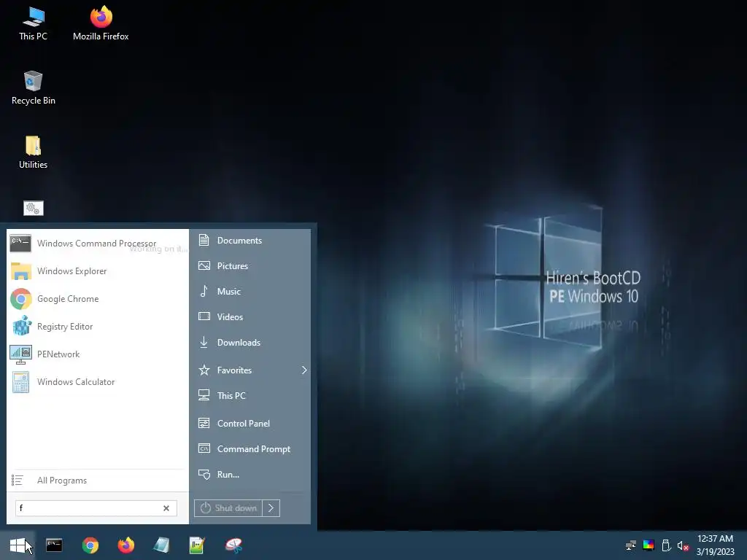Screen dimensions: 747x560
Task: Click the blue notepad taskbar icon
Action: click(161, 545)
